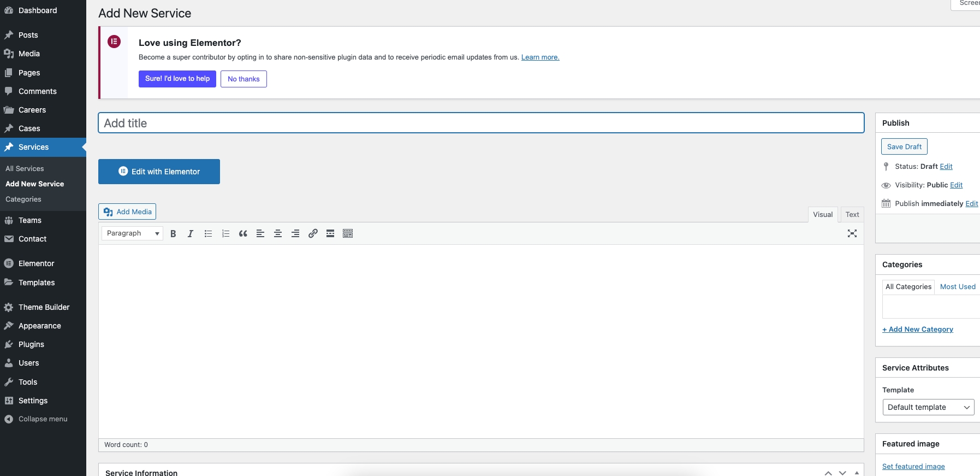Toggle the toolbar kitchen sink

pyautogui.click(x=348, y=234)
